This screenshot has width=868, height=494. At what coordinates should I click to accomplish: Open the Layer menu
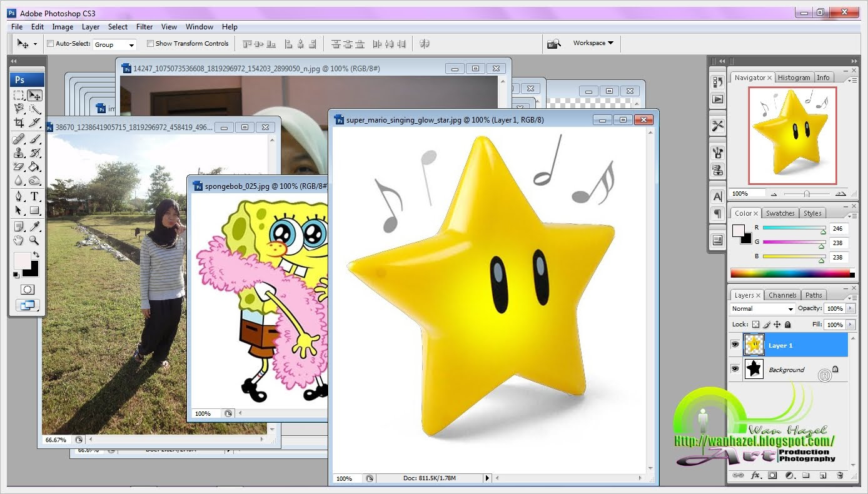[91, 27]
